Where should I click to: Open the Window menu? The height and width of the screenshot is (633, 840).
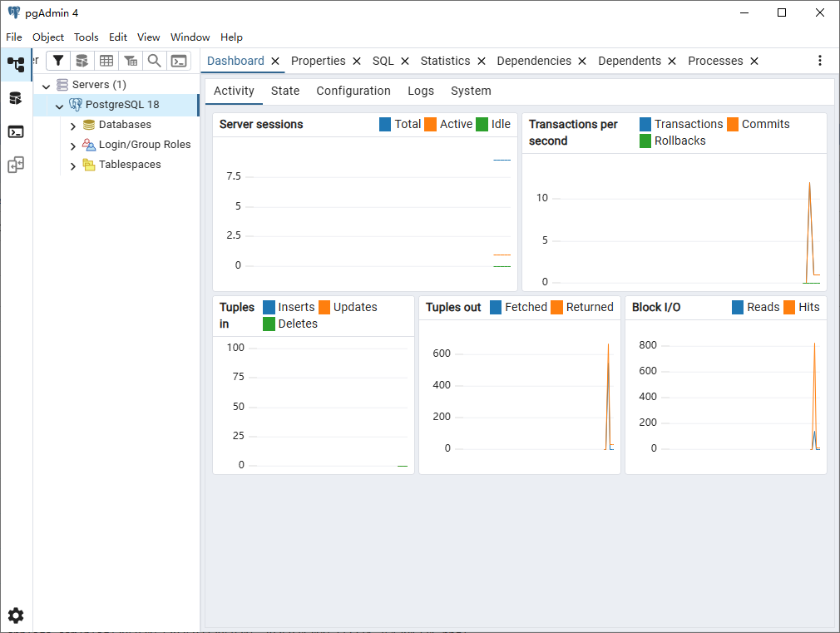[190, 37]
